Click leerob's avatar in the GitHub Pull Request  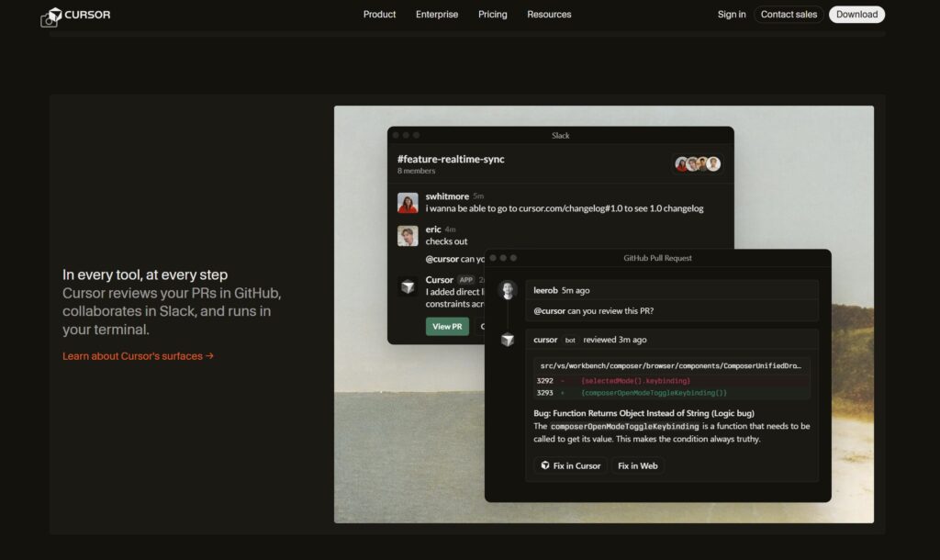[x=507, y=290]
